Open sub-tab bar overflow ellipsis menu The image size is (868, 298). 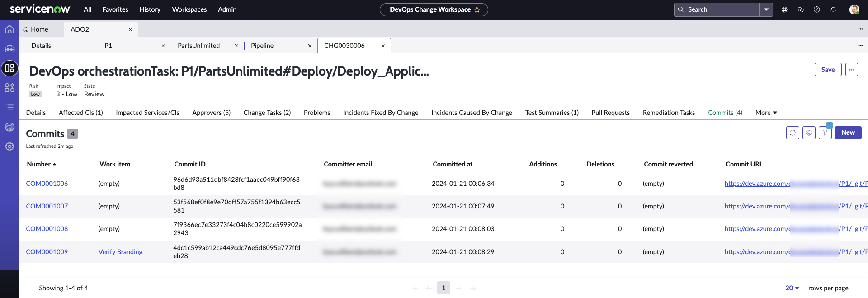pyautogui.click(x=861, y=45)
